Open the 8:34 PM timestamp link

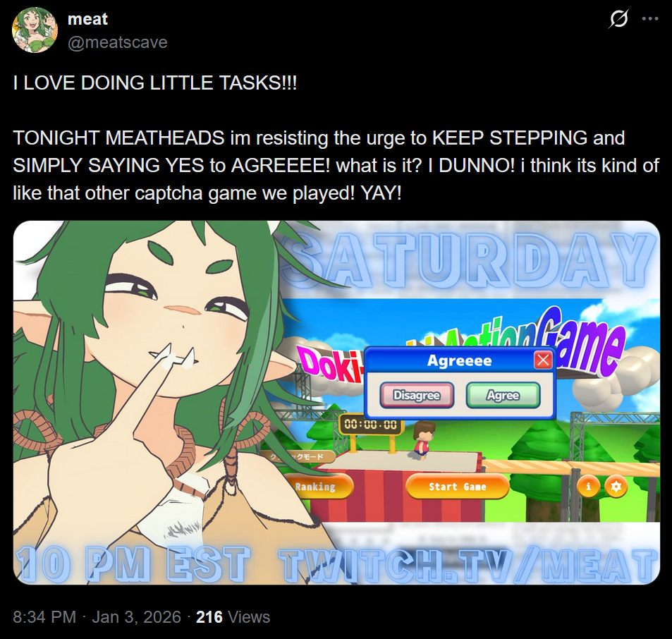pyautogui.click(x=44, y=617)
